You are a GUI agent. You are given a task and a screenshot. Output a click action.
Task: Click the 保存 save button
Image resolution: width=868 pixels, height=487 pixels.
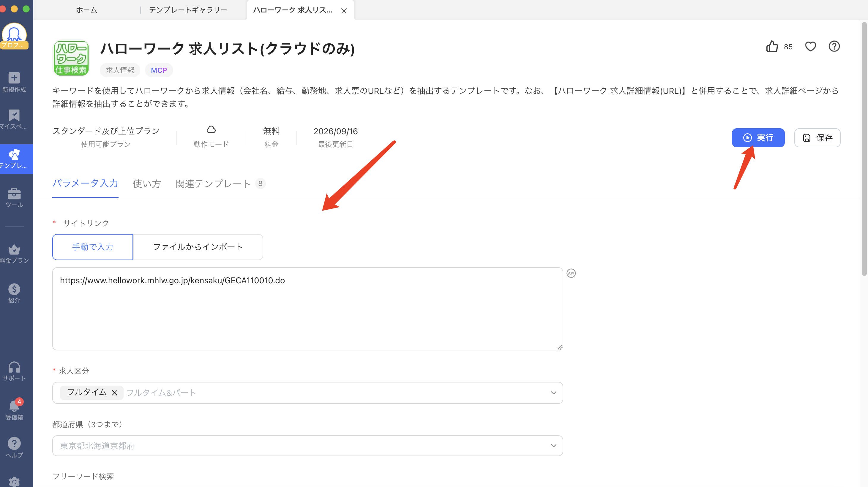pos(817,138)
